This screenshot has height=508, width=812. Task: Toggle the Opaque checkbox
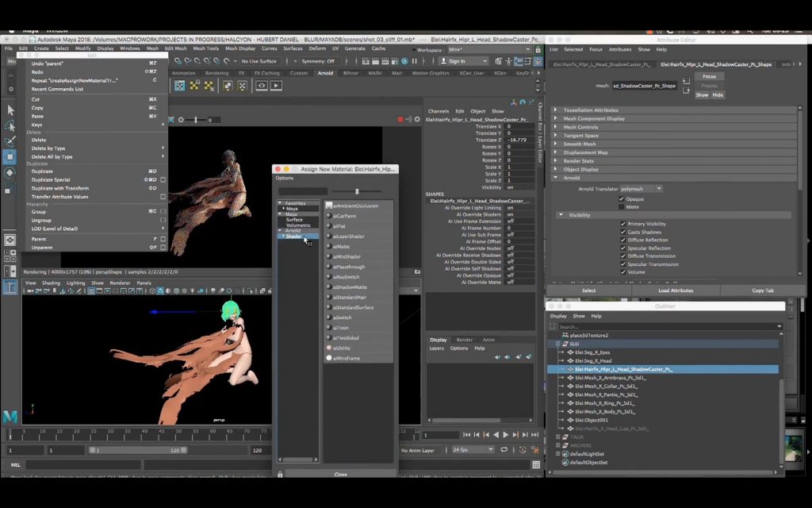pos(622,199)
